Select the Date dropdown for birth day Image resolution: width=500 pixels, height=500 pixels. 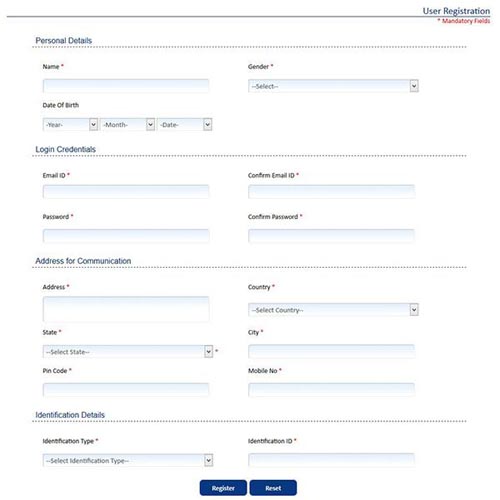click(184, 125)
